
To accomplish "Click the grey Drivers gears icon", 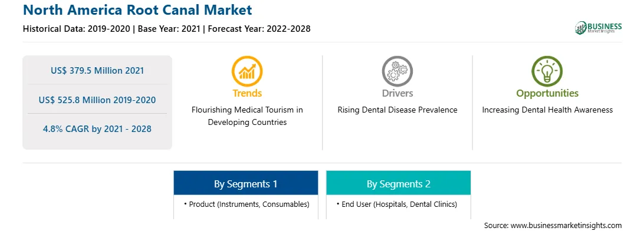I will pyautogui.click(x=397, y=71).
